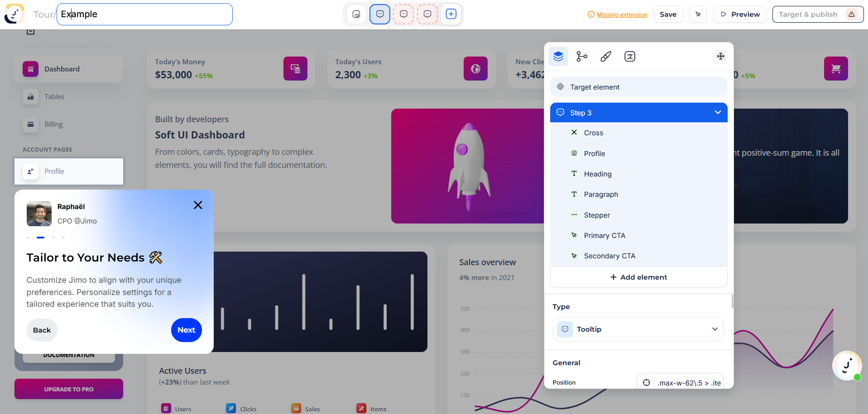Open the paintbrush style tab
The width and height of the screenshot is (868, 414).
pos(606,57)
